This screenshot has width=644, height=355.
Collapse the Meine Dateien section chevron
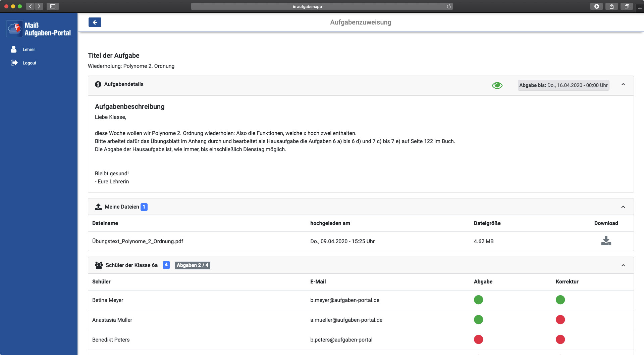coord(623,207)
